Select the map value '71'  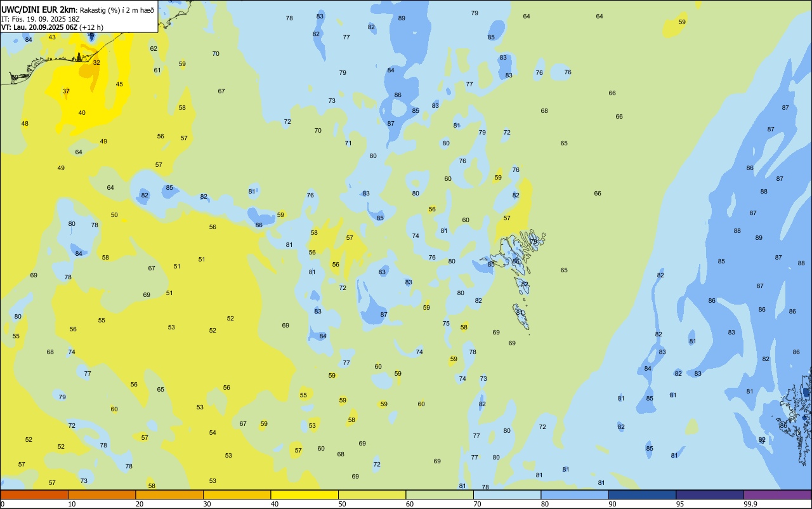point(348,143)
